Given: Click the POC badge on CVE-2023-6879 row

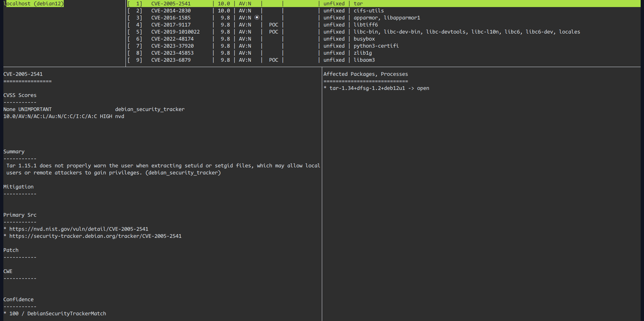Looking at the screenshot, I should click(274, 60).
